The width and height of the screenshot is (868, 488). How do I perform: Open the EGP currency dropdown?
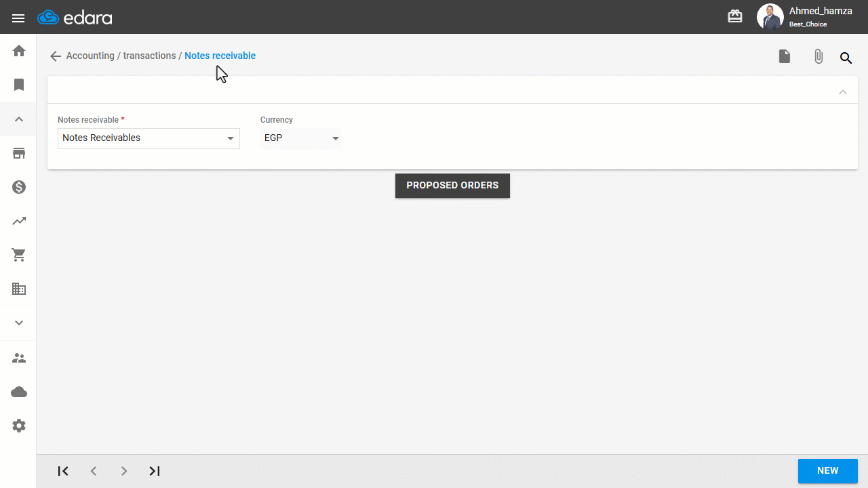pyautogui.click(x=300, y=138)
